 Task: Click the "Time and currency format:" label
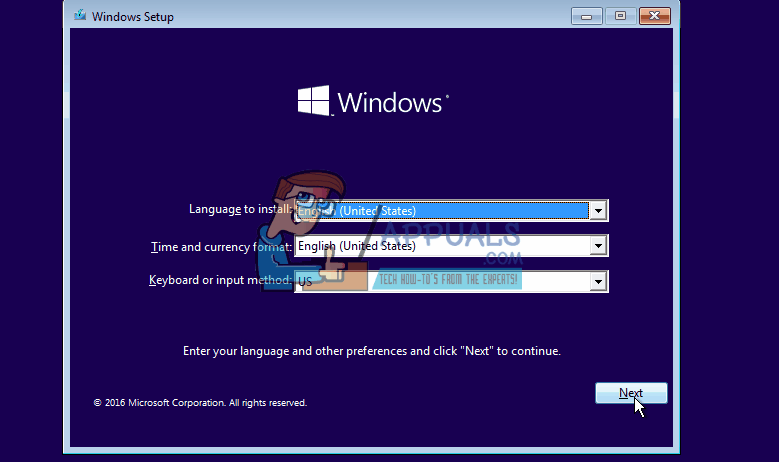coord(222,247)
